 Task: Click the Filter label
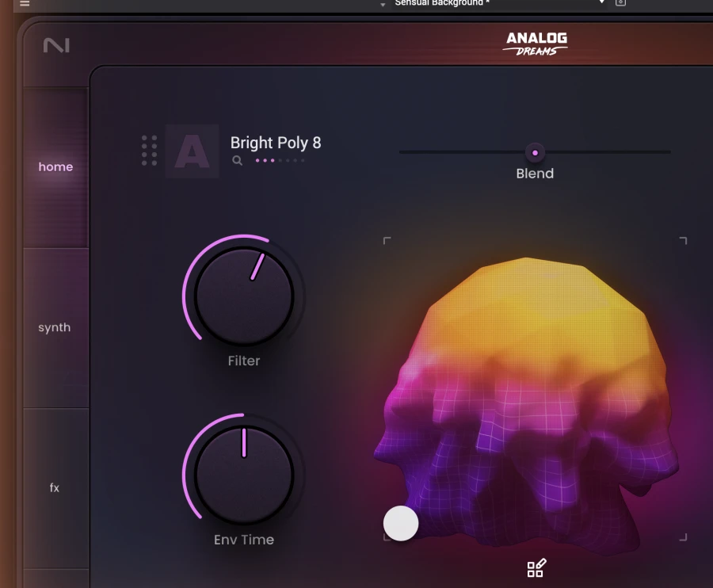click(244, 361)
